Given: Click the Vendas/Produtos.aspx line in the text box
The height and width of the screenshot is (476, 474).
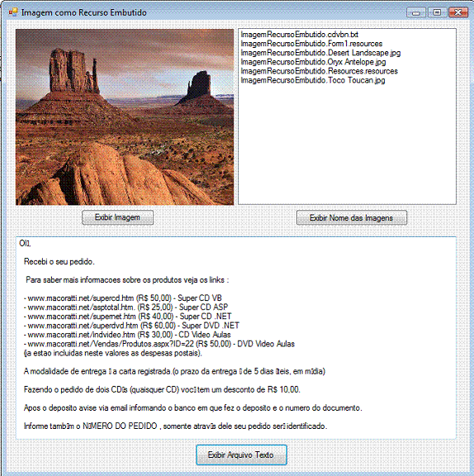Looking at the screenshot, I should (x=159, y=344).
